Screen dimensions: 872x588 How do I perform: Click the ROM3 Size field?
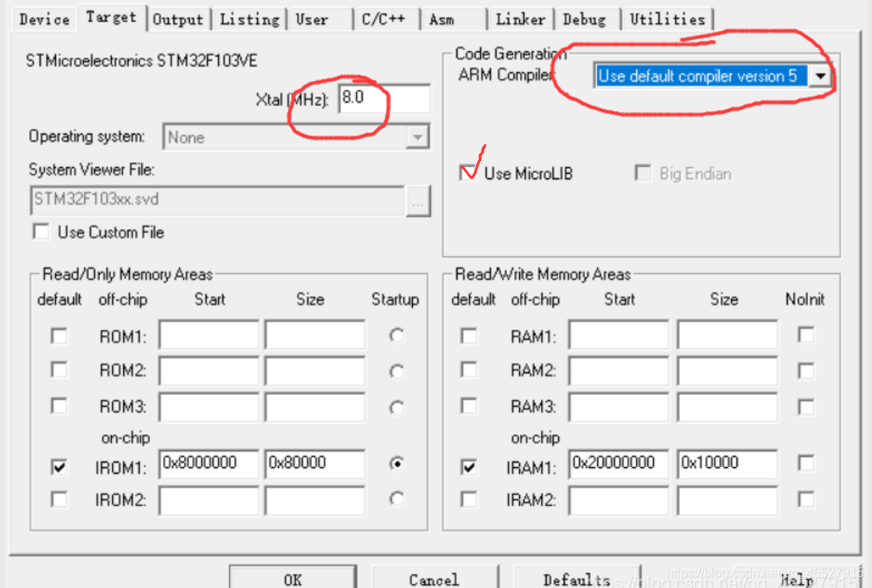click(315, 407)
